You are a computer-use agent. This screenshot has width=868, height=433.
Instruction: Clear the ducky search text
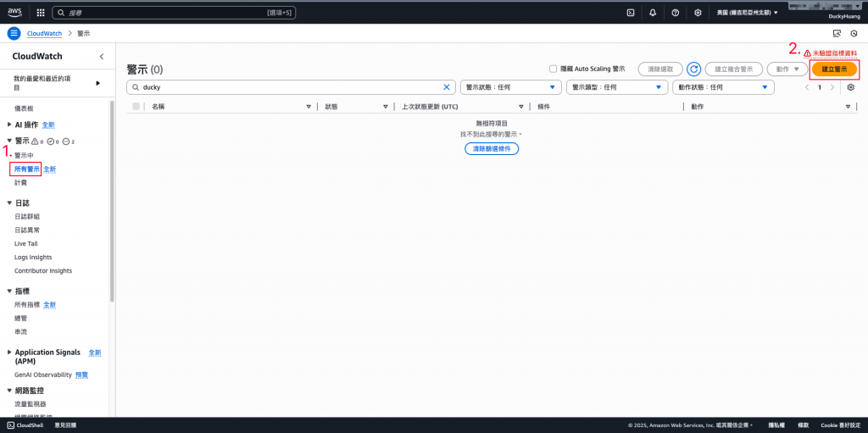click(447, 87)
